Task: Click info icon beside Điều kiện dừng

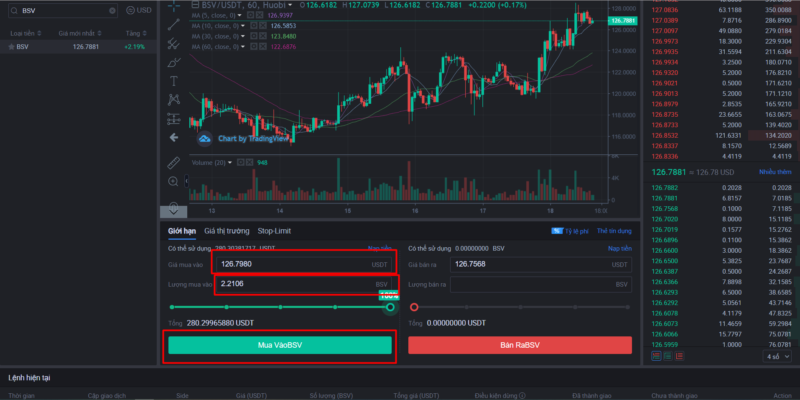Action: pos(522,396)
